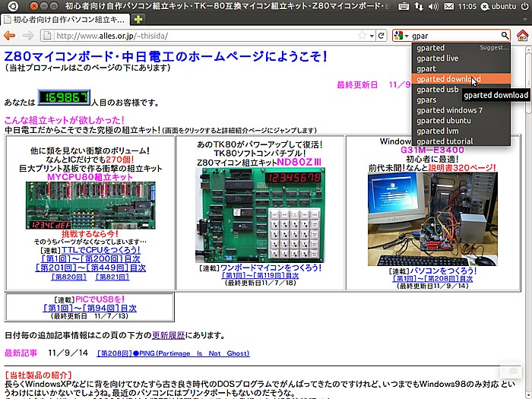Click the MYCPU80 kit board photo
This screenshot has width=532, height=399.
[x=90, y=205]
